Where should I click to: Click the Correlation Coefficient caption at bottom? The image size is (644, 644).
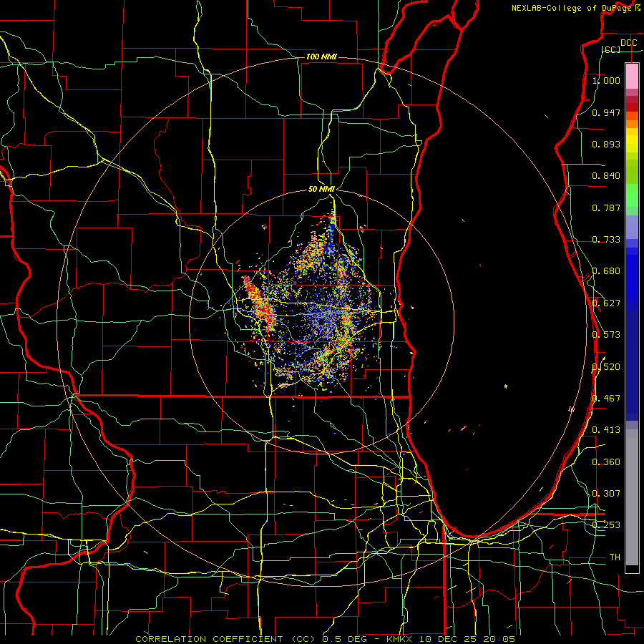pos(325,639)
